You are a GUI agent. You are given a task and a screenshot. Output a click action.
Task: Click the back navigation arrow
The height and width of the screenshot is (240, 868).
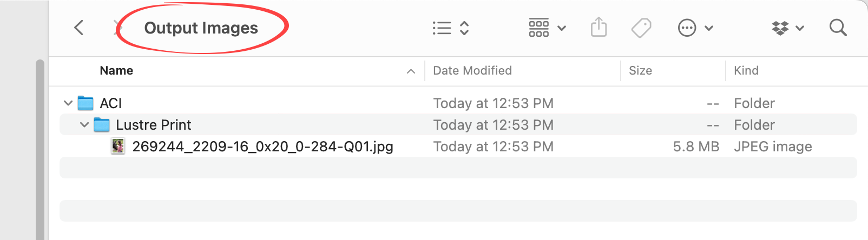(79, 28)
